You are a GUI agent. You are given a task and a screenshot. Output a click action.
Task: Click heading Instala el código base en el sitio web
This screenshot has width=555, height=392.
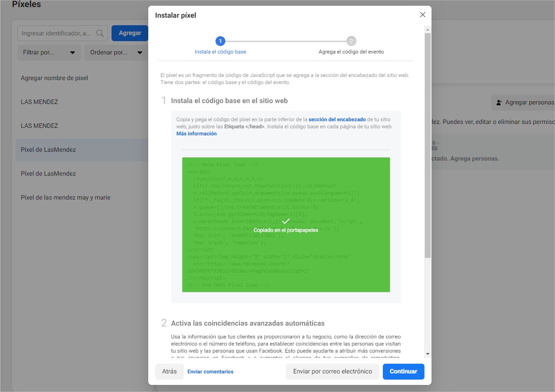point(229,101)
